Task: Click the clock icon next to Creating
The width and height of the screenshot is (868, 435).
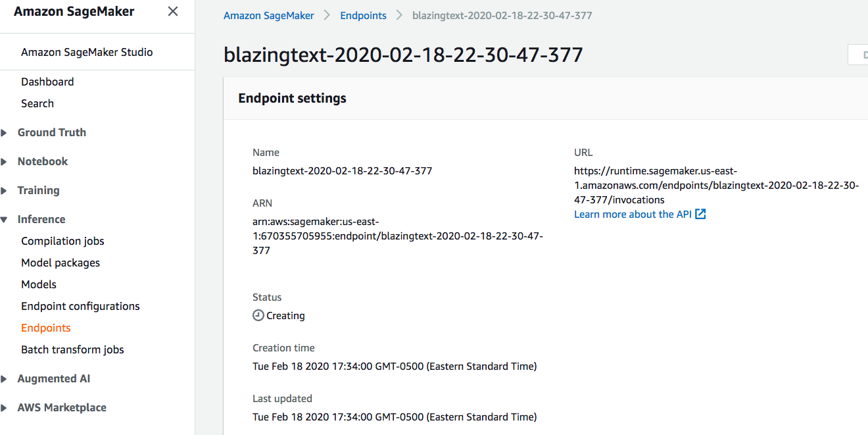Action: coord(258,315)
